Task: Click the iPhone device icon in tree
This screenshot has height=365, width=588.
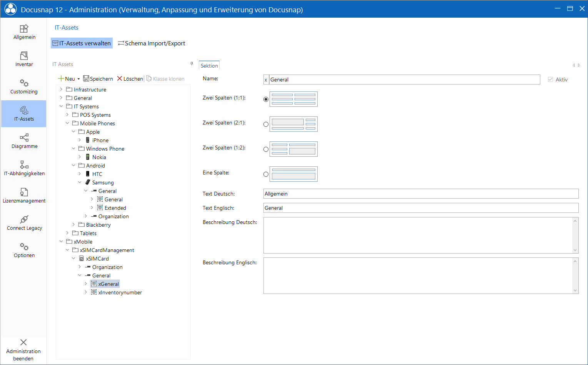Action: point(88,140)
